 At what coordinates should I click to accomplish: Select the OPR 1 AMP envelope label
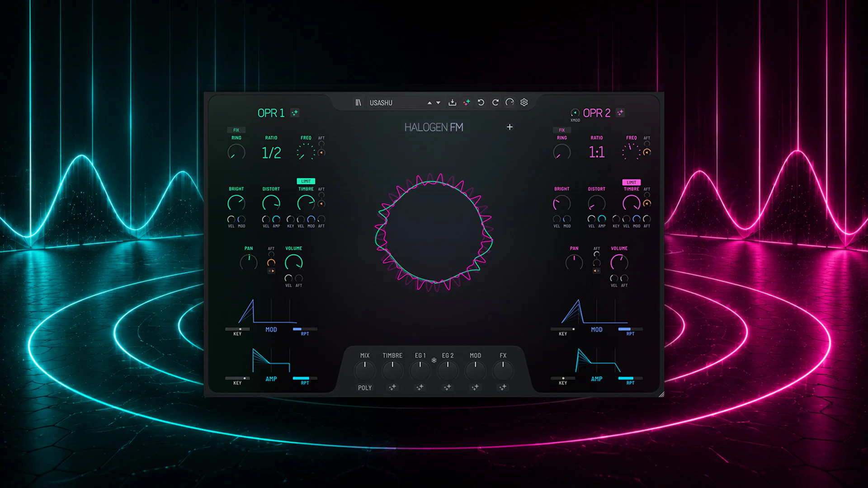[x=271, y=379]
